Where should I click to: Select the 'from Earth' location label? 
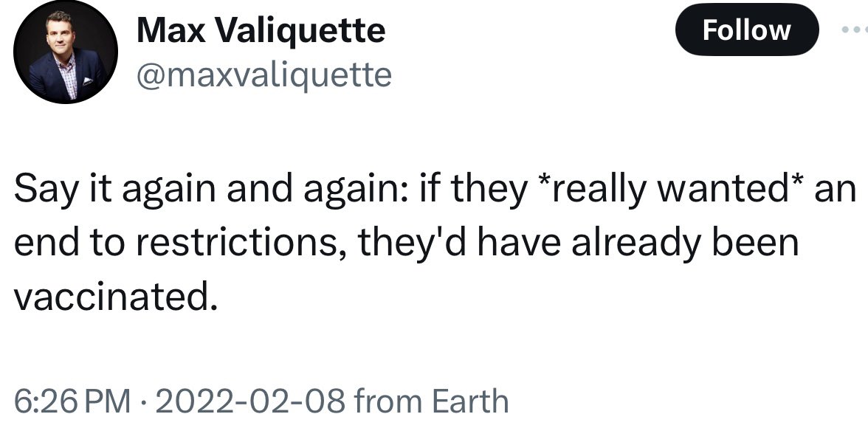pos(431,401)
